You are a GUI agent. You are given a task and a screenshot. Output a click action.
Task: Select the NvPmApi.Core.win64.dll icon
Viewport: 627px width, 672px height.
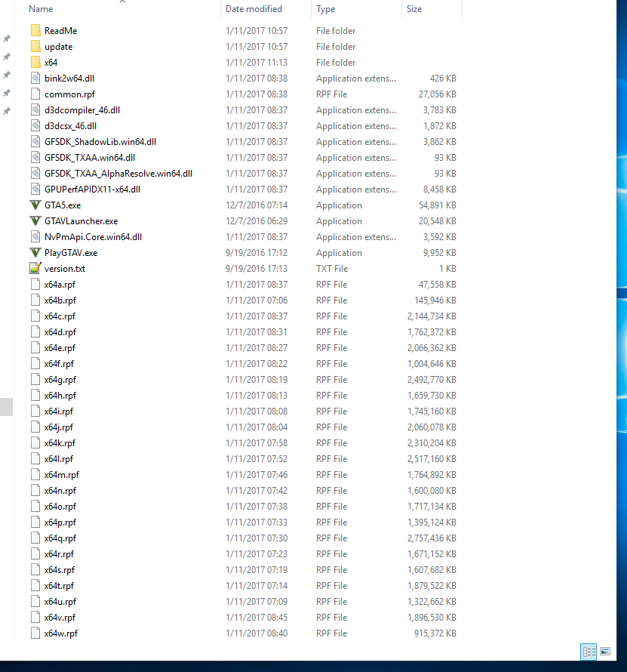coord(35,237)
